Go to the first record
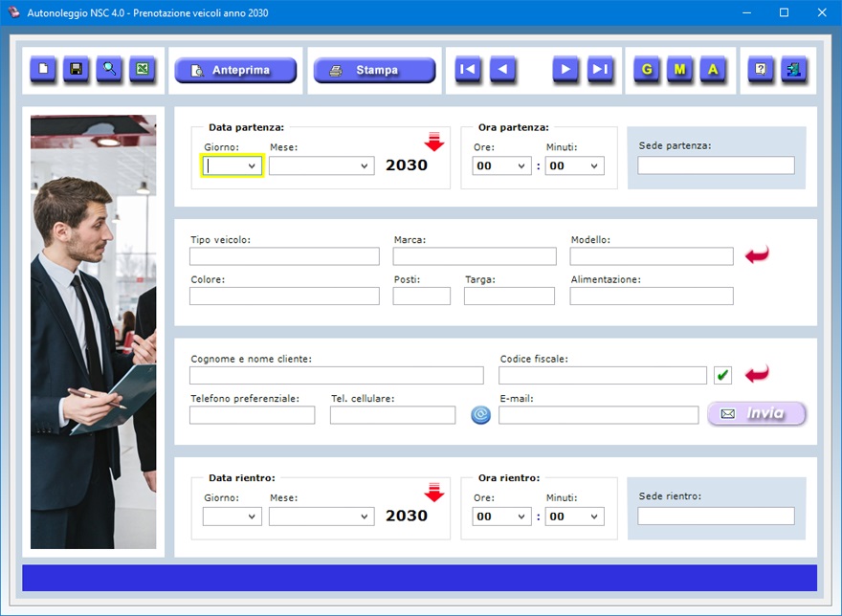The image size is (842, 616). [x=468, y=70]
